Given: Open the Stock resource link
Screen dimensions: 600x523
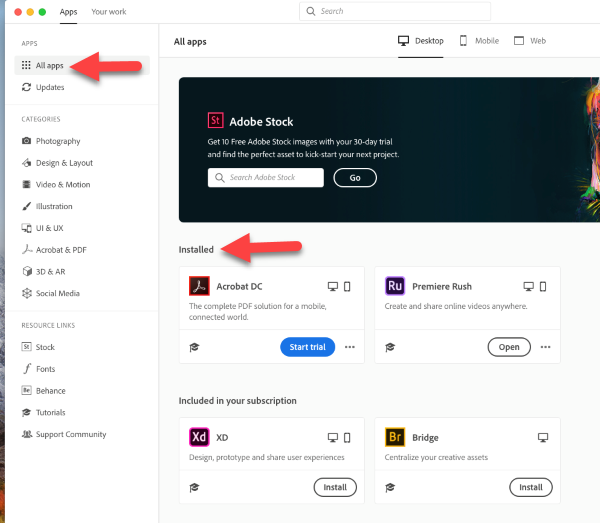Looking at the screenshot, I should [45, 347].
